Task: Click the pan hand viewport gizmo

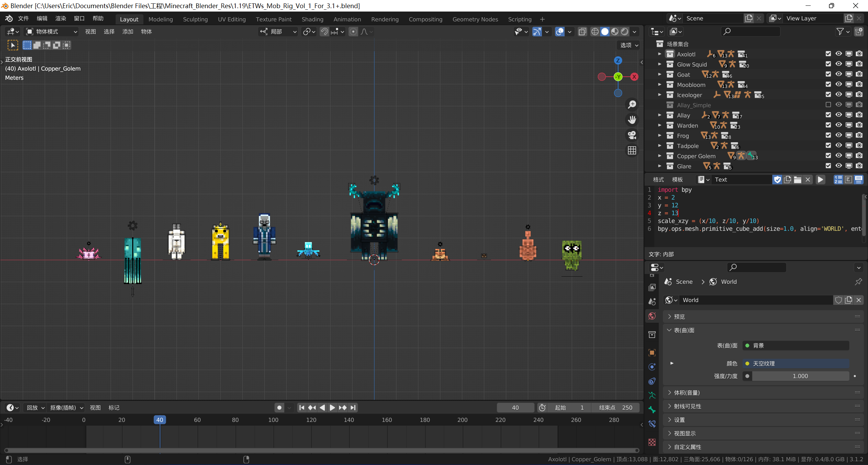Action: point(632,120)
